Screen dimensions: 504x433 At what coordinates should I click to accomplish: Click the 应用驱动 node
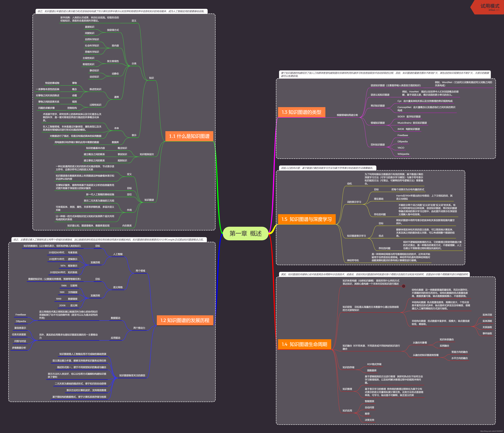pos(116,338)
